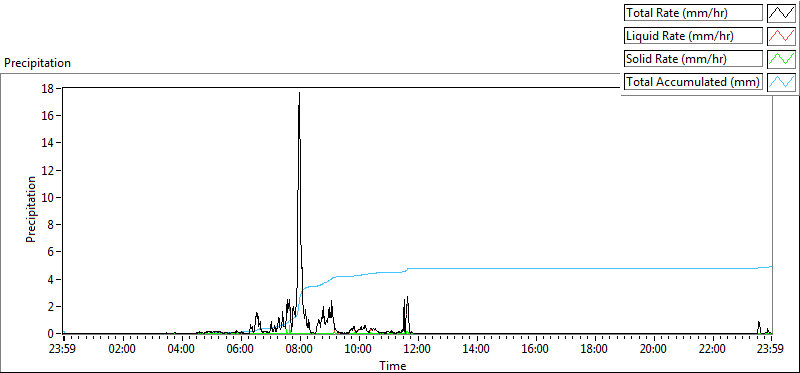Click the 20:00 time axis label
The image size is (800, 373).
[654, 350]
